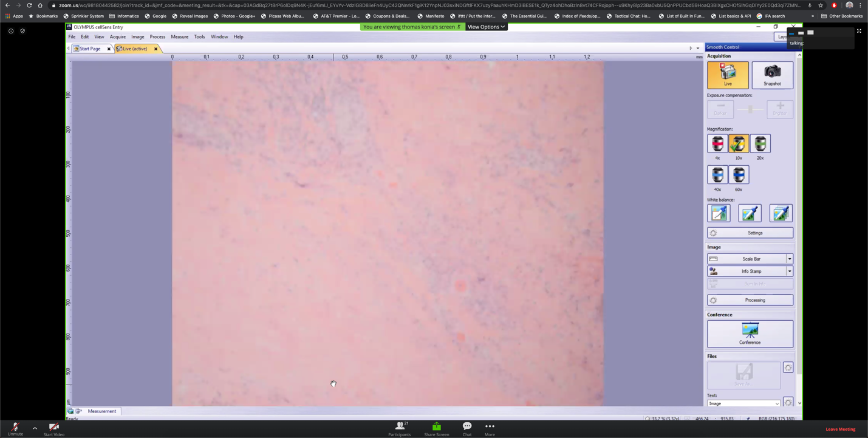Reload the browser page

click(29, 5)
